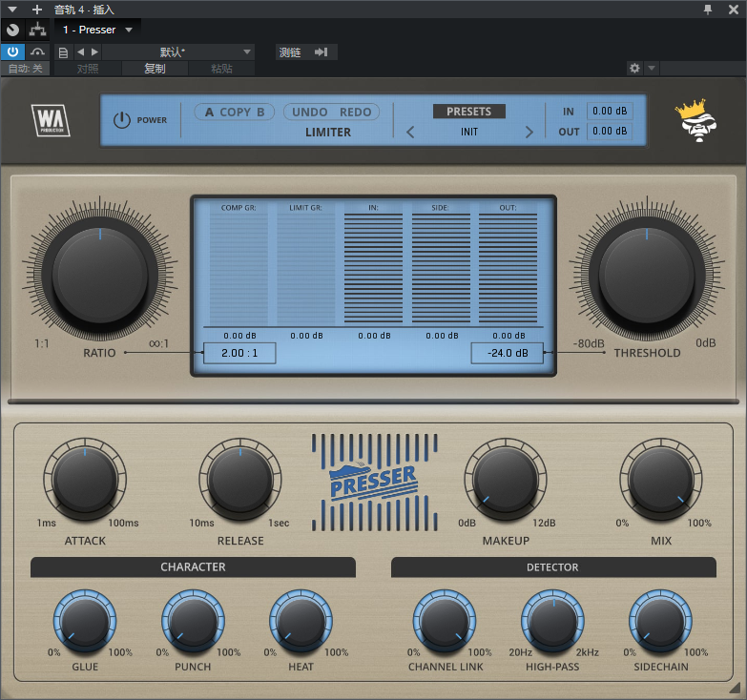This screenshot has height=700, width=747.
Task: Open the gear settings icon
Action: (634, 68)
